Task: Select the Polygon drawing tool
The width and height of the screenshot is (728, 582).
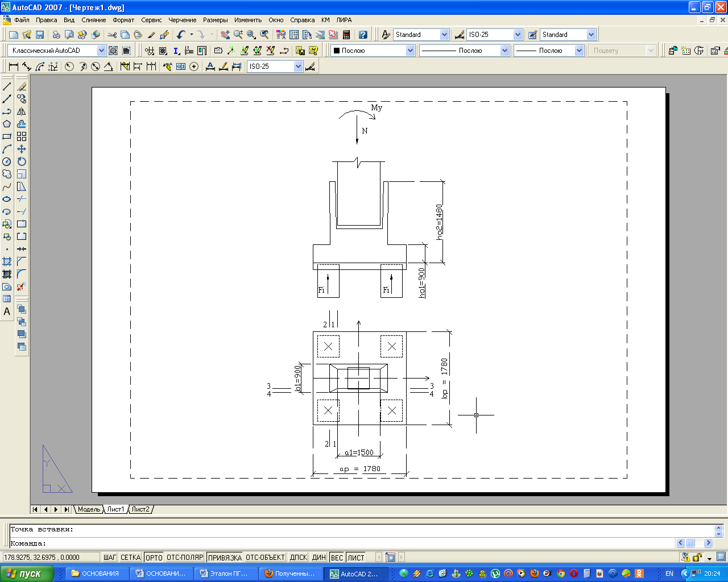Action: click(x=7, y=124)
